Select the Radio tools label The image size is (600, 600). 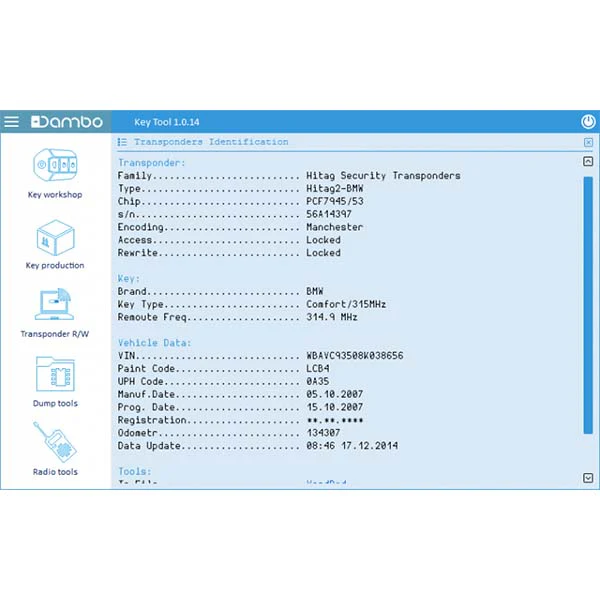tap(55, 472)
